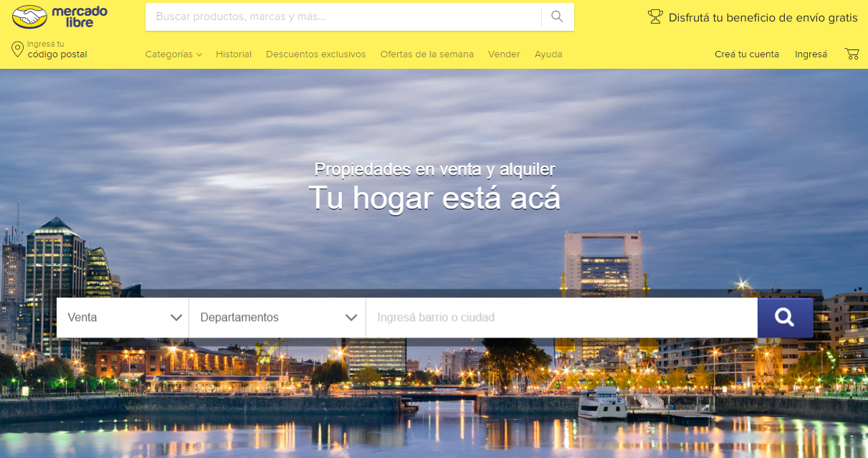
Task: Open the Venta operation dropdown
Action: (123, 318)
